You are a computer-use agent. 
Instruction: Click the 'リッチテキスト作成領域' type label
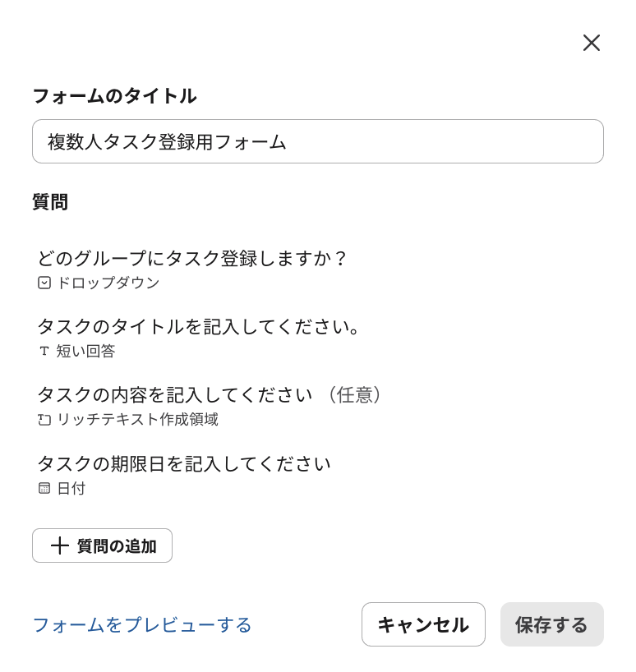pos(137,420)
